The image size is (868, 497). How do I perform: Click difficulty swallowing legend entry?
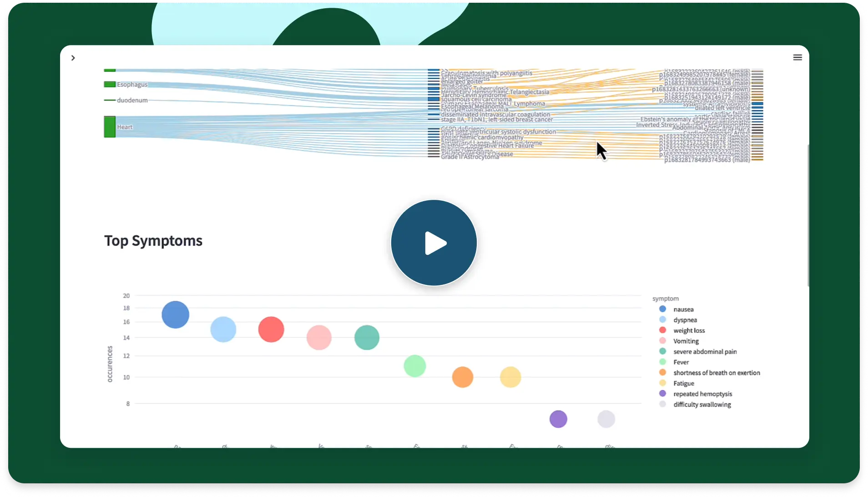[x=702, y=405]
